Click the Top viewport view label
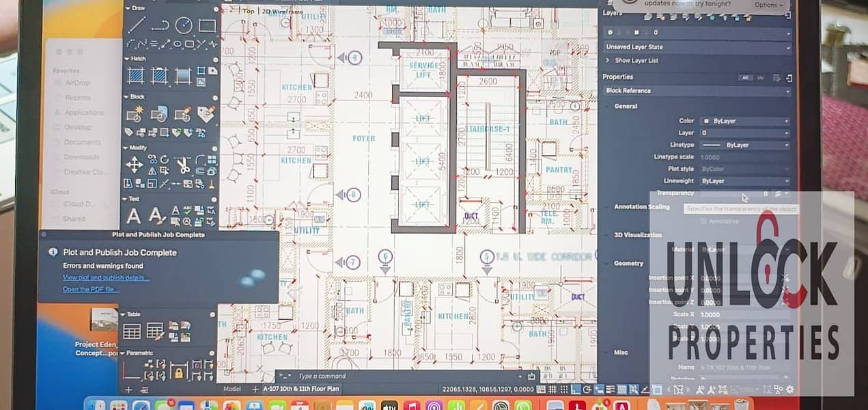The image size is (868, 410). coord(249,11)
